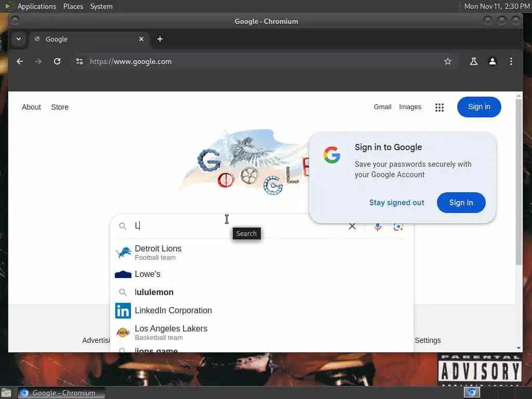
Task: Click the Google G logo in sign-in popup
Action: pyautogui.click(x=332, y=155)
